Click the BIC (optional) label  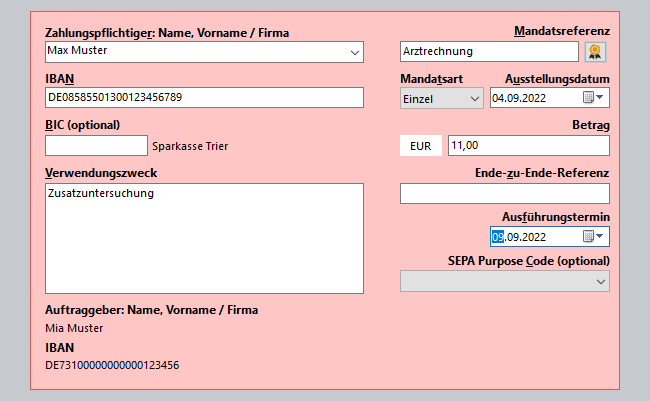click(82, 125)
